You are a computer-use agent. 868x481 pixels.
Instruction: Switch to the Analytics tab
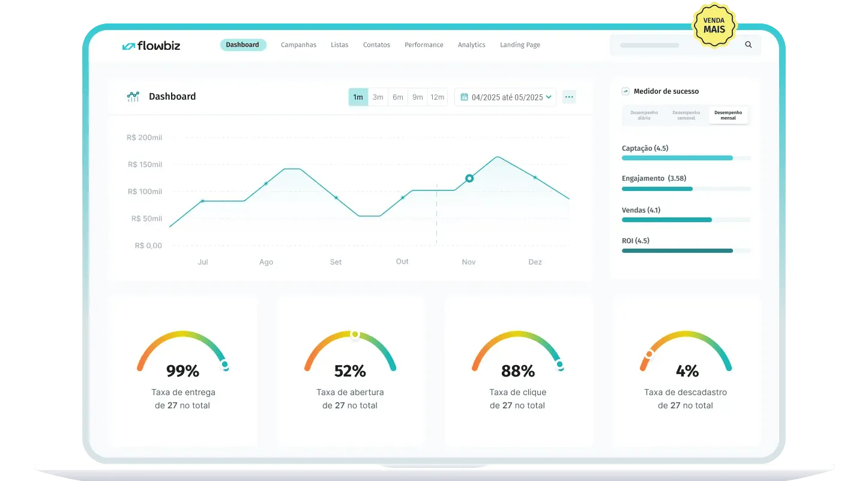[471, 44]
